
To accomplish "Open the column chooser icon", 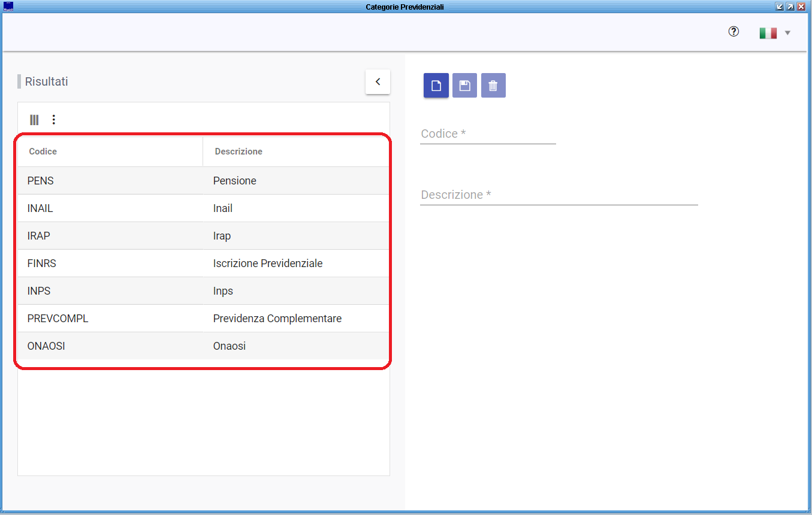I will [x=34, y=120].
